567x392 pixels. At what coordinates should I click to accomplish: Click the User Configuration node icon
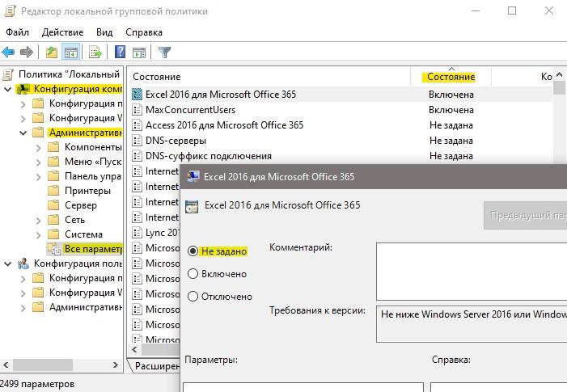point(23,263)
